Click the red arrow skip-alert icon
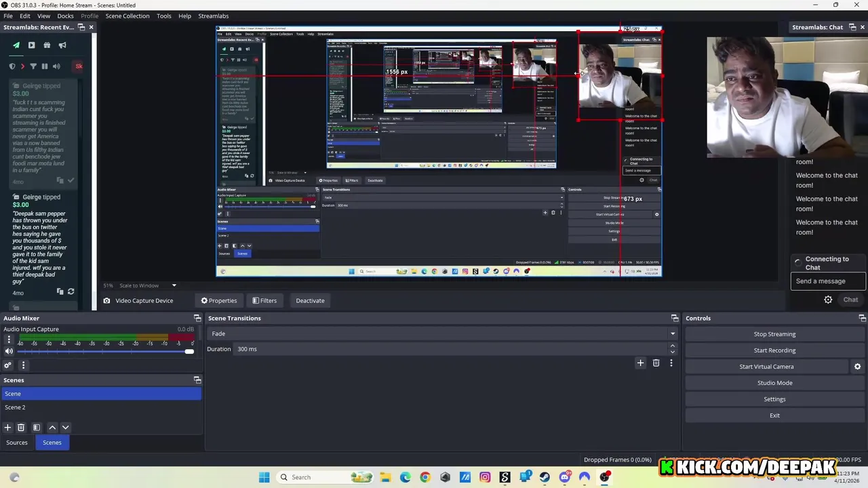This screenshot has height=488, width=868. (x=22, y=66)
